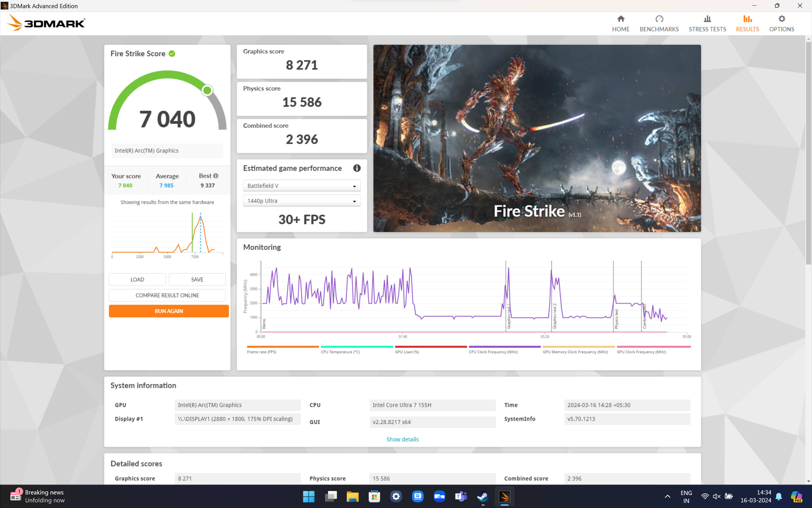Click the Physics score 15 586 card

tap(302, 99)
